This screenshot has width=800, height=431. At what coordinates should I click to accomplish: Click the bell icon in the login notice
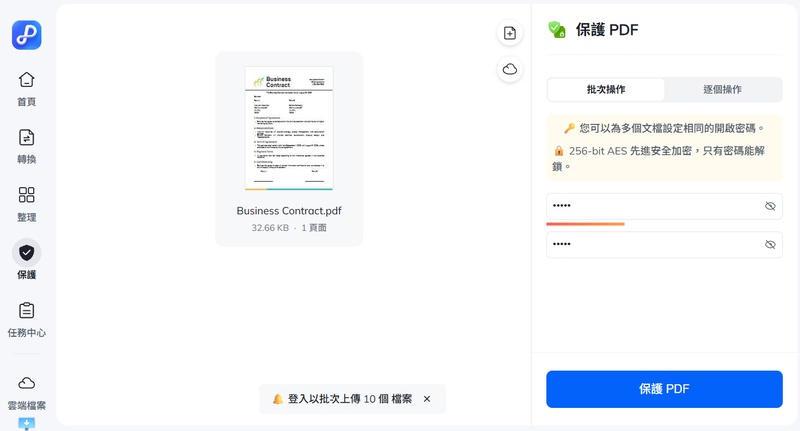tap(278, 399)
